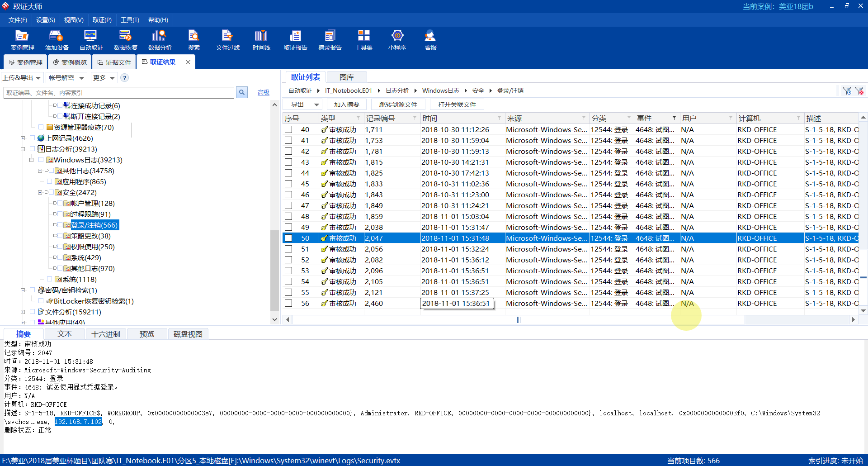
Task: Click the 密码/密钥检索 icon
Action: tap(41, 290)
